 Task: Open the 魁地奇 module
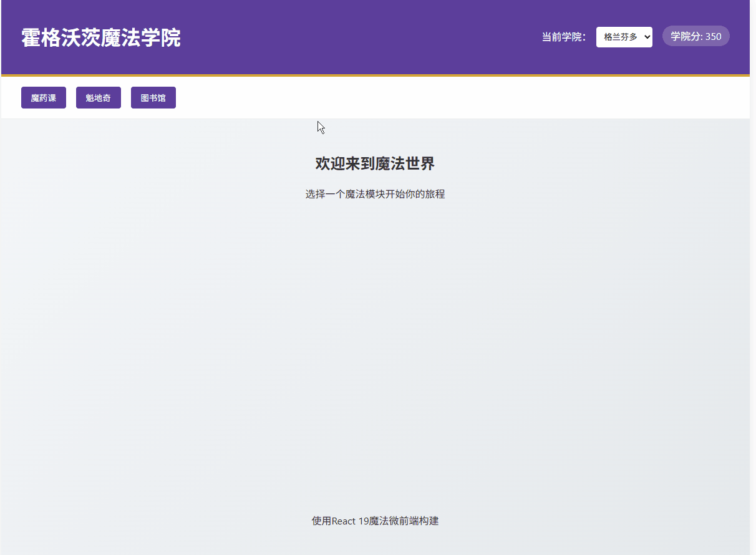pos(99,98)
